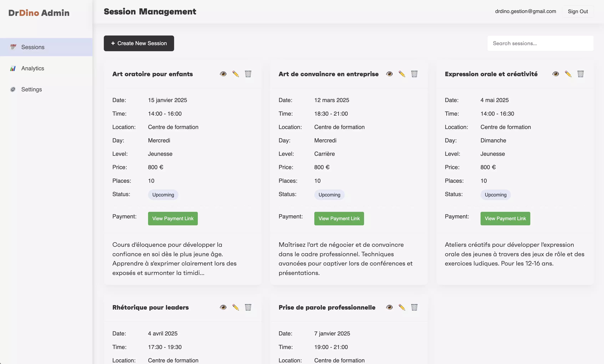Edit the Prise de parole professionnelle session
The image size is (604, 364).
coord(402,307)
